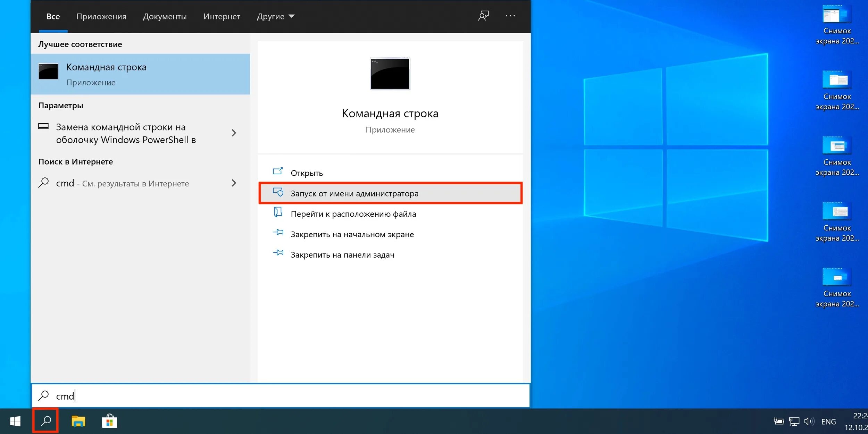Click Открыть to open Command Prompt

tap(307, 173)
